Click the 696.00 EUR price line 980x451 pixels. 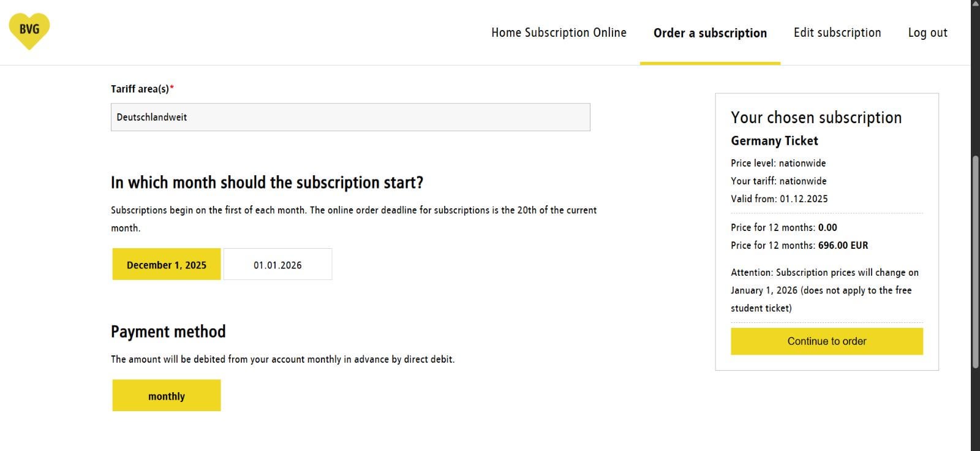799,245
